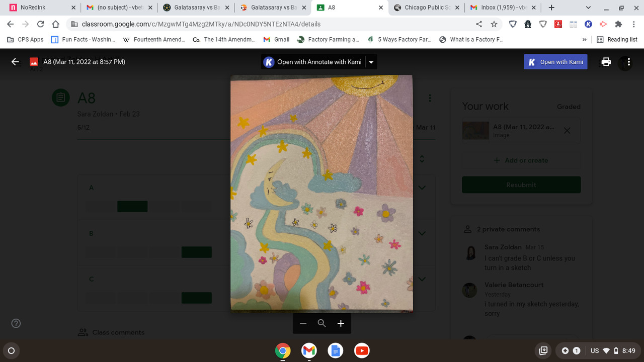Zoom in on the submitted artwork image
Image resolution: width=644 pixels, height=362 pixels.
click(341, 323)
